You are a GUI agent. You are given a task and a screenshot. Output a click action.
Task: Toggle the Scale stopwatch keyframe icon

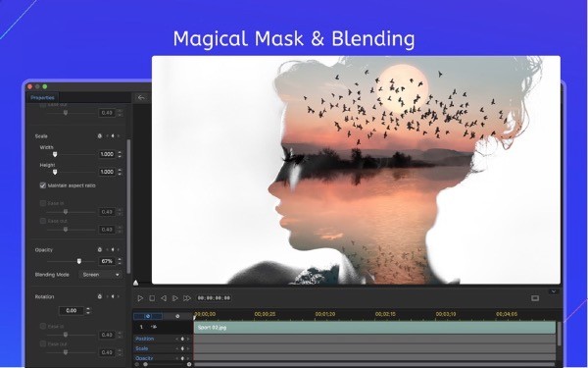[100, 136]
